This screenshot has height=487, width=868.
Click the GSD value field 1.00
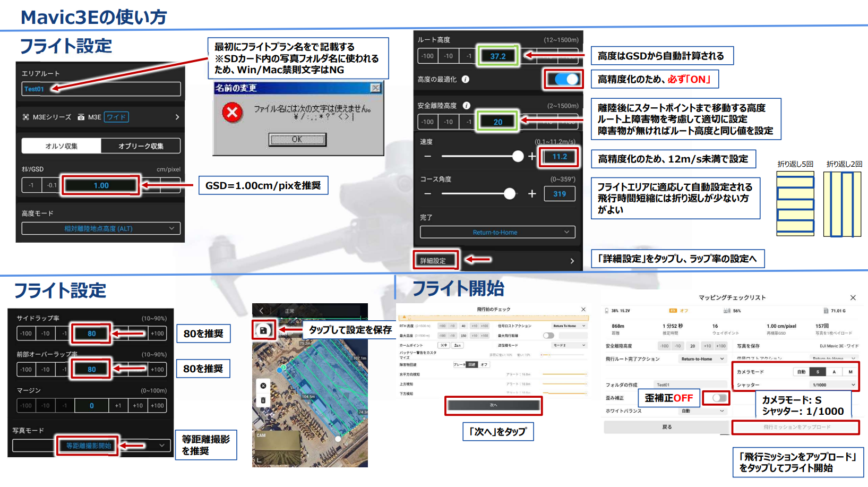point(101,185)
